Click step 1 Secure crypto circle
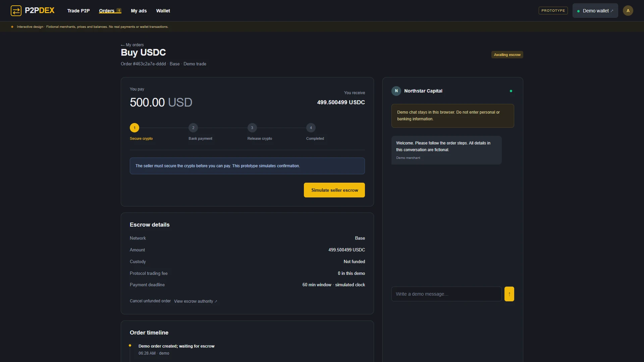Screen dimensions: 644x362 click(135, 128)
